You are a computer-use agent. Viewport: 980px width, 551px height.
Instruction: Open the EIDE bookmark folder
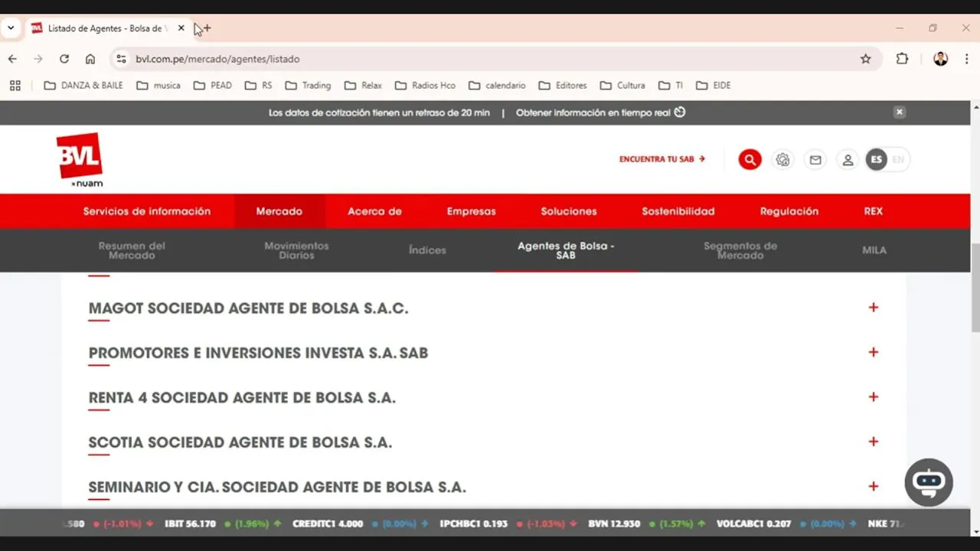tap(714, 86)
